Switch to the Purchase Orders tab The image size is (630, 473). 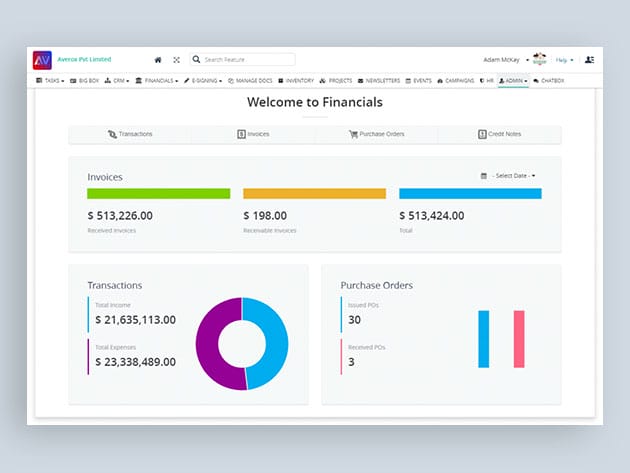[x=376, y=134]
